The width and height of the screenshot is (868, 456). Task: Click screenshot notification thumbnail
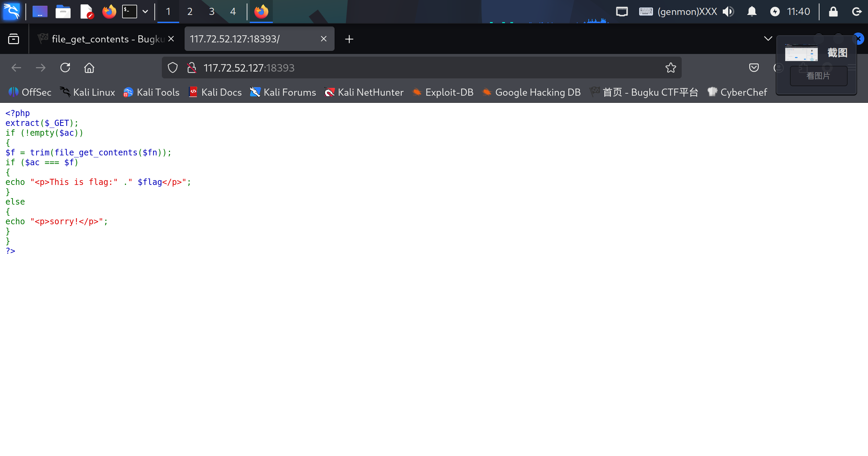pyautogui.click(x=801, y=53)
